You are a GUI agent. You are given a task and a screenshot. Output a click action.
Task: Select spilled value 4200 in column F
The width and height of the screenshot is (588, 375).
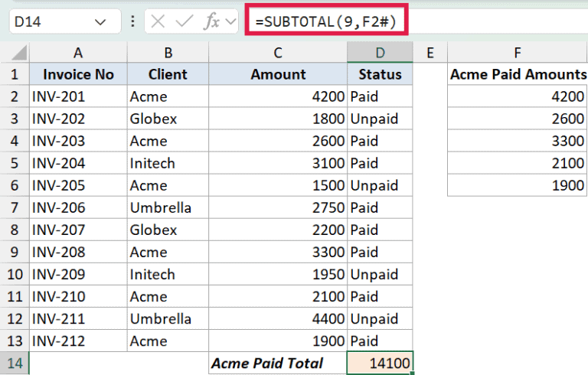tap(518, 96)
